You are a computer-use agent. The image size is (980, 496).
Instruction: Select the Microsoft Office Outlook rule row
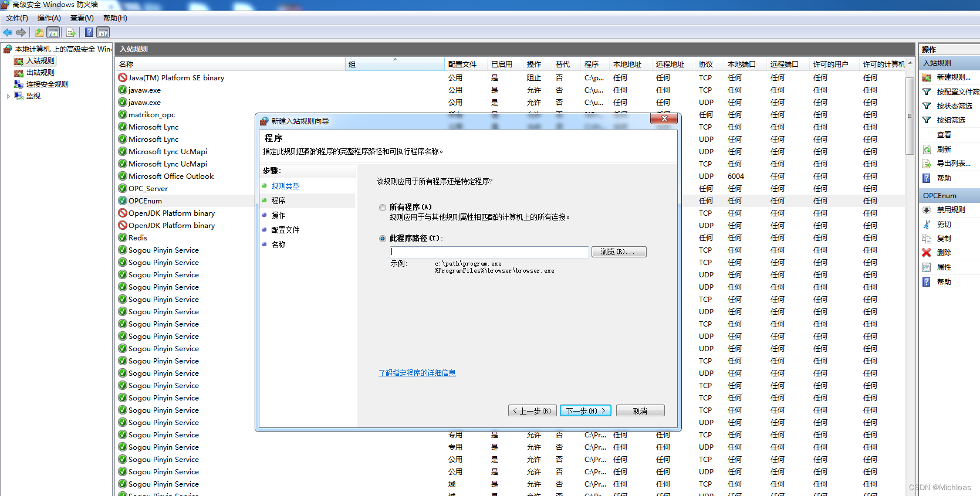click(x=171, y=176)
